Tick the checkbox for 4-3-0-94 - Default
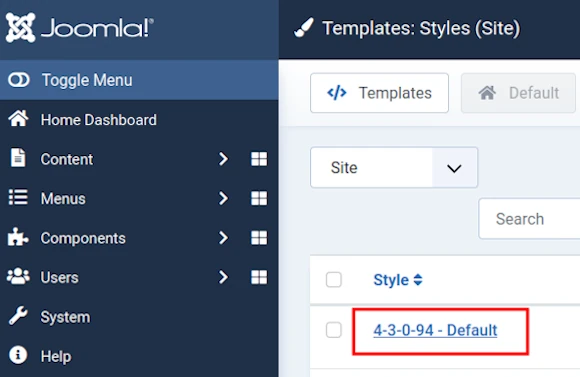The width and height of the screenshot is (580, 377). pos(334,330)
